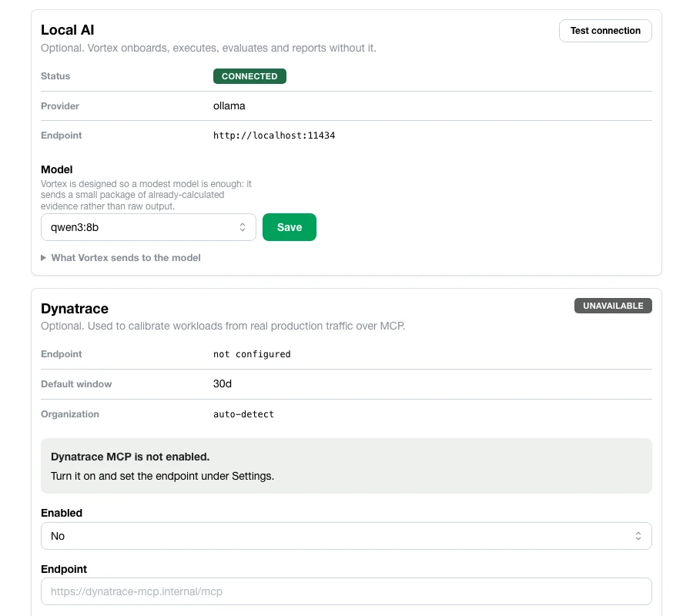Expand What Vortex sends to the model
693x616 pixels.
pos(121,258)
